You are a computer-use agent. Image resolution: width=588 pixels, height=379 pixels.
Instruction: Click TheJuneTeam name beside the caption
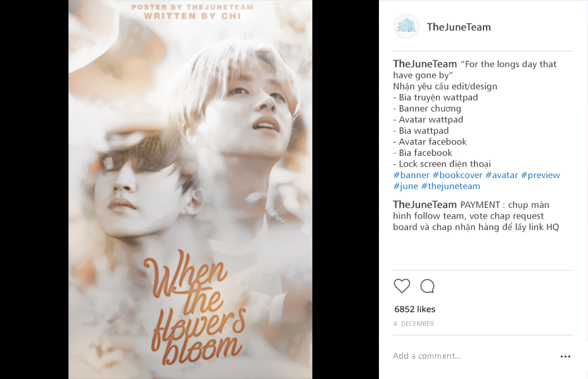click(425, 64)
